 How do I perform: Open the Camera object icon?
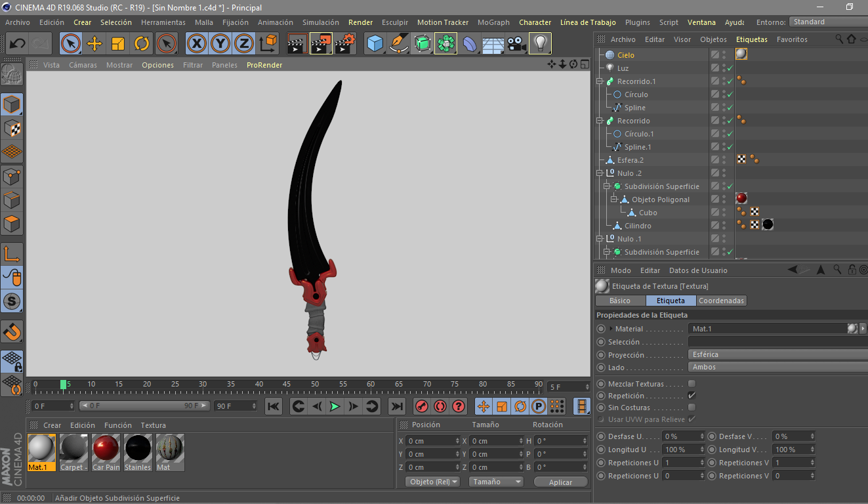pos(517,44)
